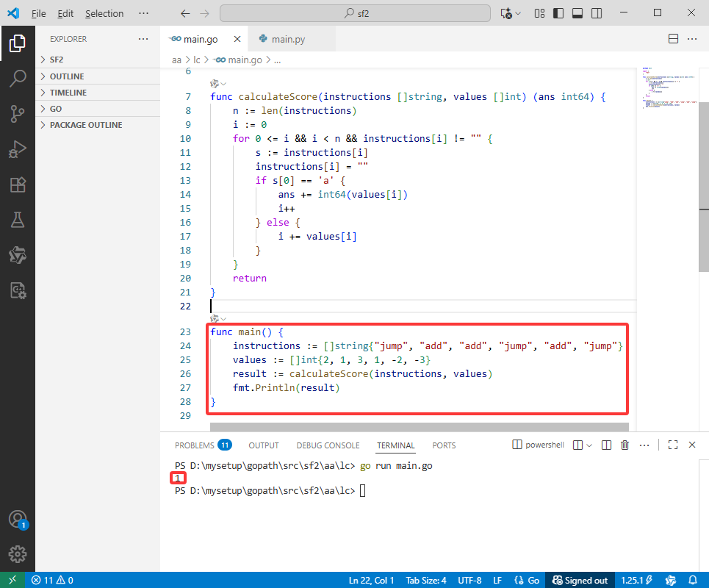Screen dimensions: 709x588
Task: Click Ln 22, Col 1 status item
Action: click(371, 580)
